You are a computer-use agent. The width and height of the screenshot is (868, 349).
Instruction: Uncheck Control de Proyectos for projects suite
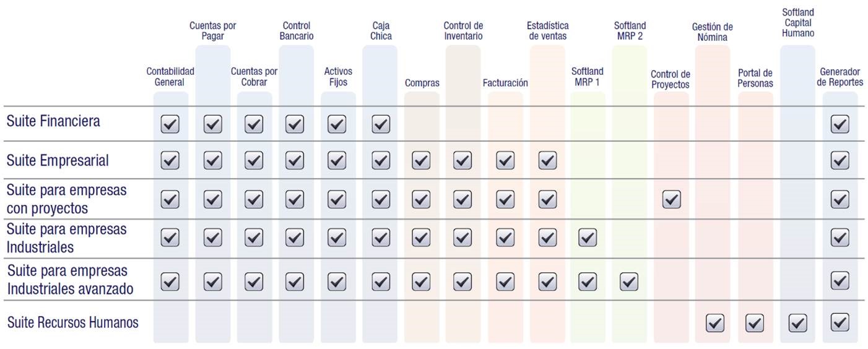point(672,199)
